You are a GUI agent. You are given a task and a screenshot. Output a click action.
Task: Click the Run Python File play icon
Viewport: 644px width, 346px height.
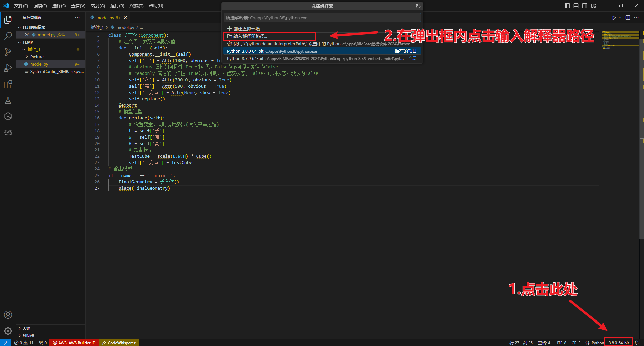pyautogui.click(x=614, y=18)
